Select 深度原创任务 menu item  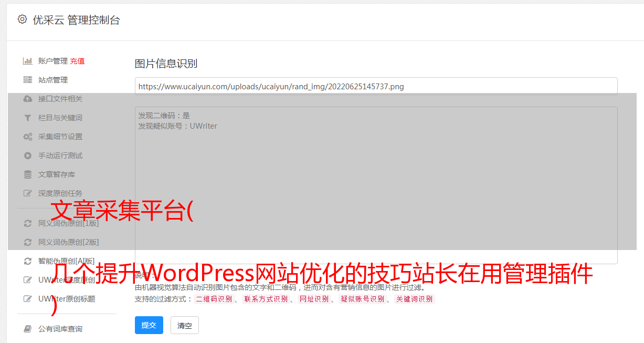pyautogui.click(x=60, y=193)
